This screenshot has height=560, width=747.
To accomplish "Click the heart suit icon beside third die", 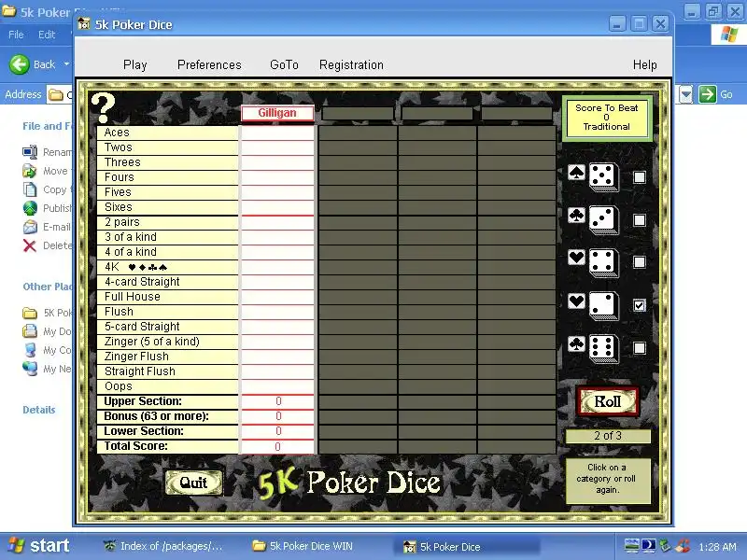I will tap(576, 258).
